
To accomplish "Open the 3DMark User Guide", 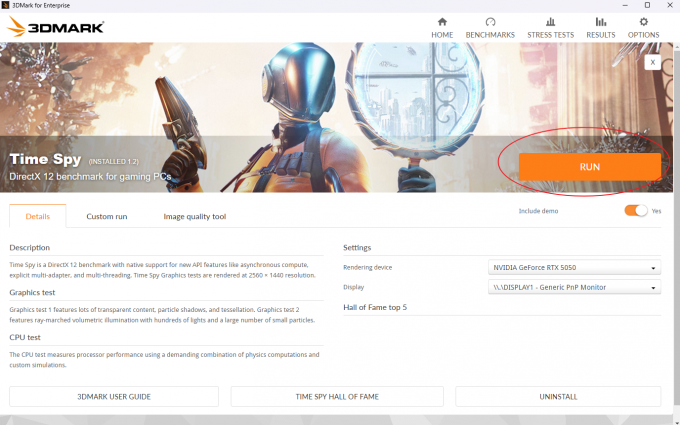I will click(114, 396).
